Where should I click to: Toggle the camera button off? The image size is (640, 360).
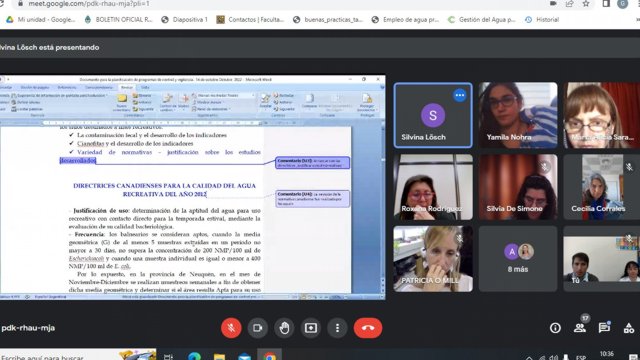click(258, 328)
